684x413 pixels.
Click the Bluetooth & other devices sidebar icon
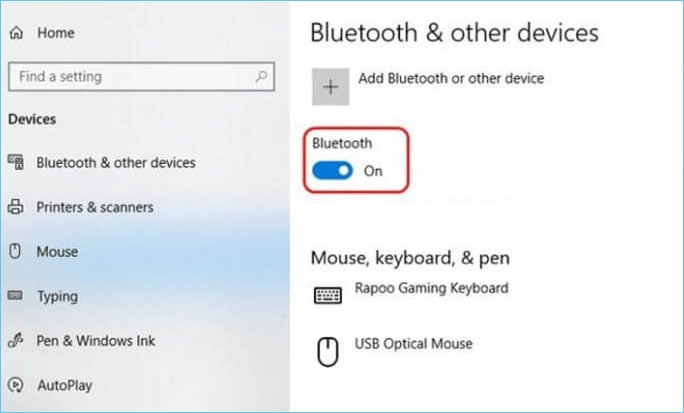coord(16,162)
